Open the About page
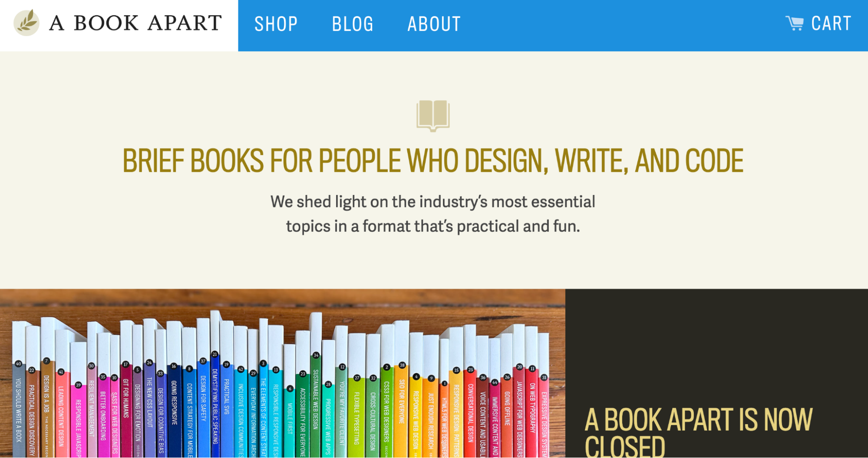This screenshot has height=458, width=868. 434,24
